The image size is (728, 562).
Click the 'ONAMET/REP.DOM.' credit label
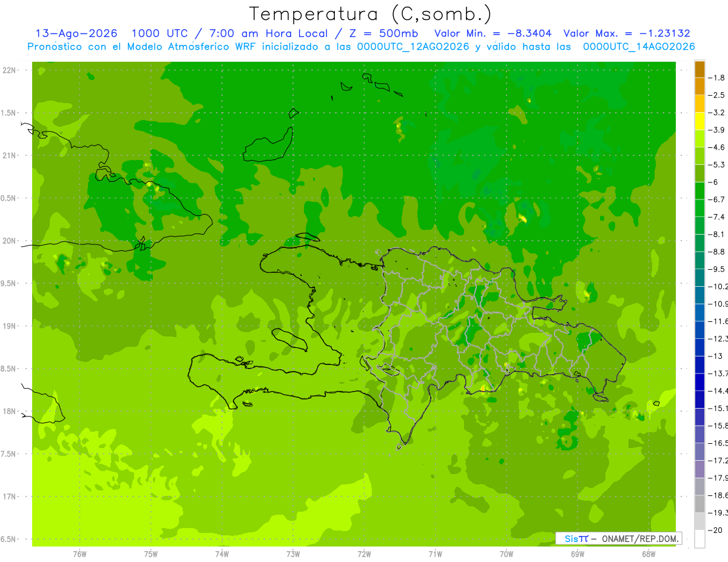641,538
